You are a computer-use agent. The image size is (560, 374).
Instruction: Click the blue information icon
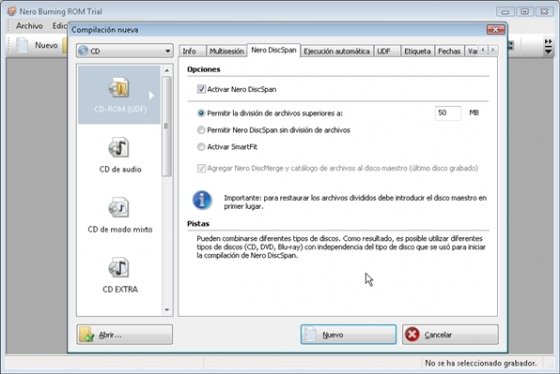[x=202, y=200]
